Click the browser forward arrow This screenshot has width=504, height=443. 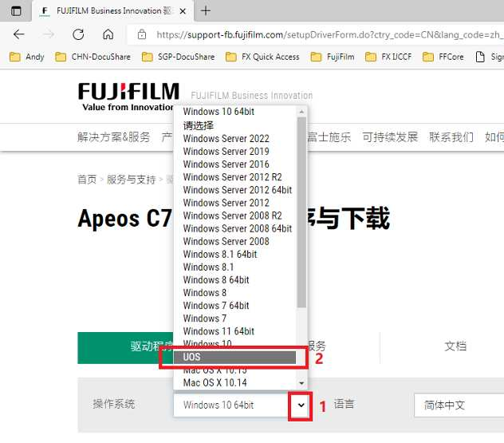(x=49, y=34)
